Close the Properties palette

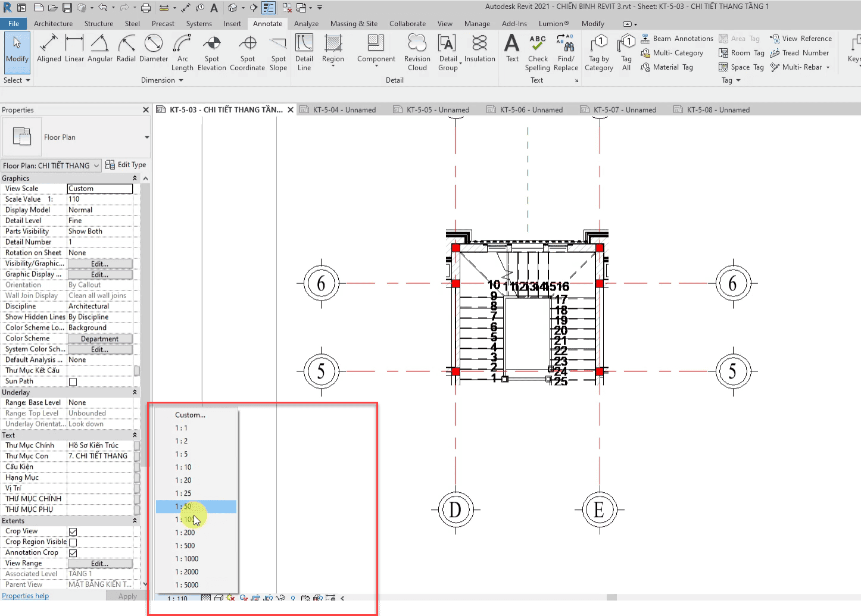click(146, 110)
